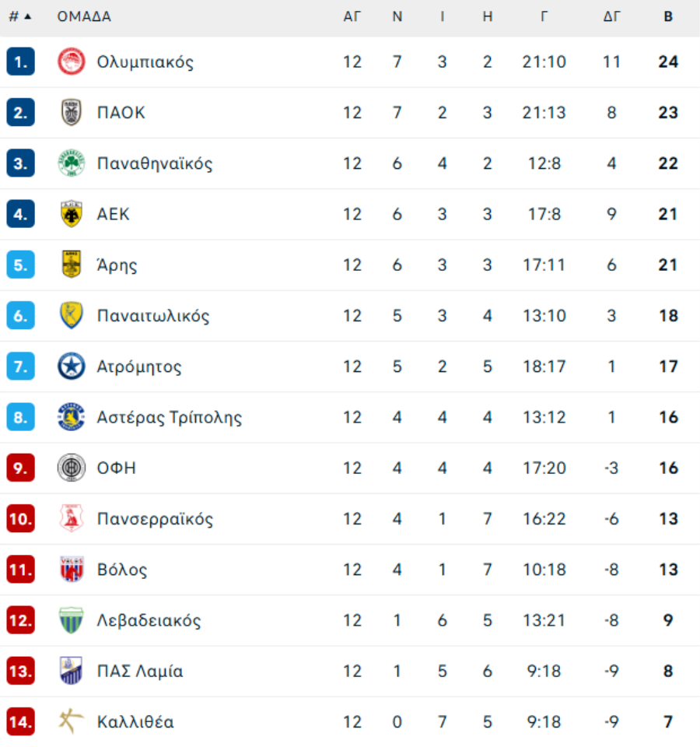Open the Καλλιθέα team logo
700x747 pixels.
click(71, 722)
